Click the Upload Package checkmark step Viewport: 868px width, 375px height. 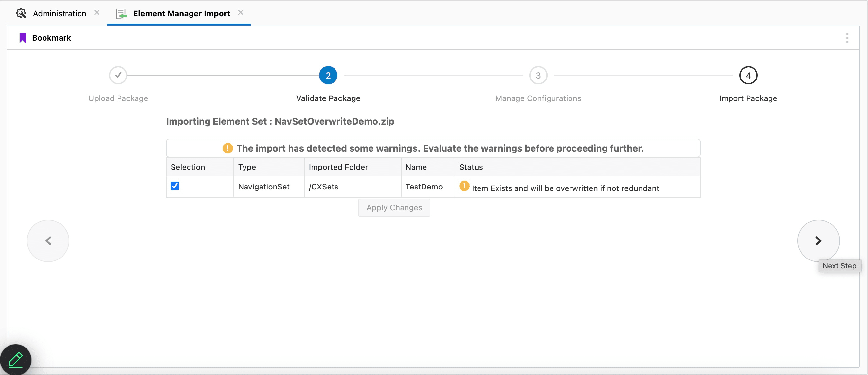pyautogui.click(x=118, y=75)
